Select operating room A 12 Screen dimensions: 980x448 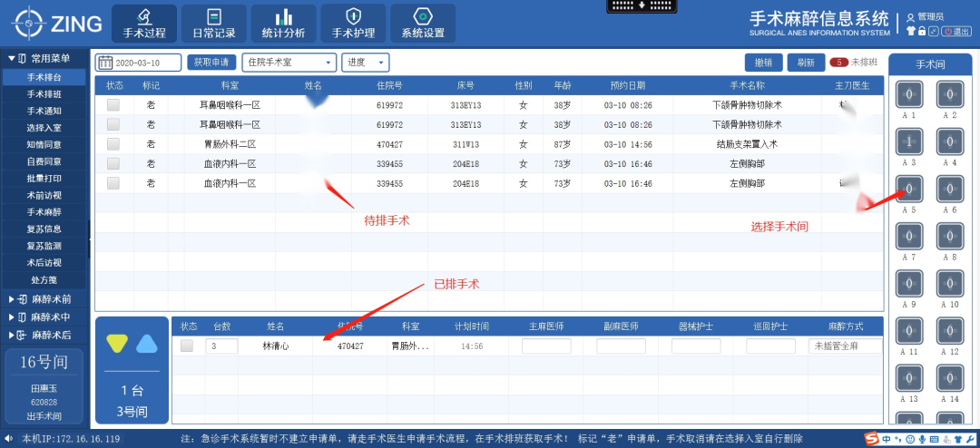(950, 331)
